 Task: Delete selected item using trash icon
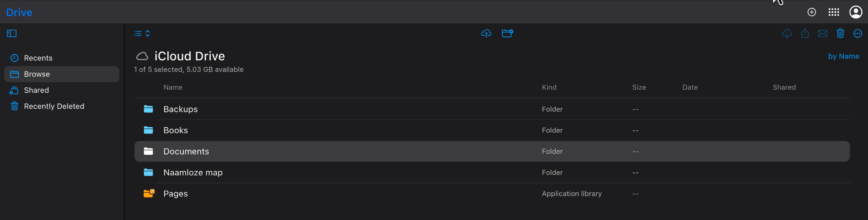pyautogui.click(x=840, y=33)
